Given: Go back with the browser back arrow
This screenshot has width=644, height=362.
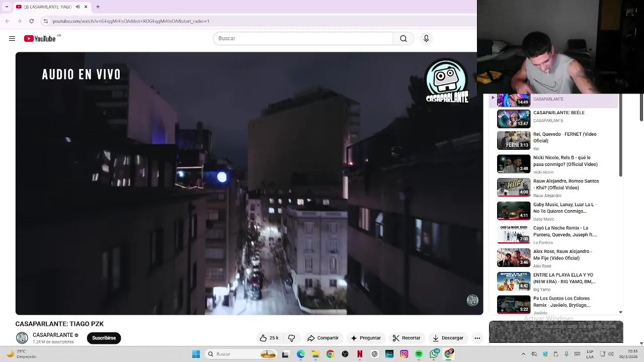Looking at the screenshot, I should 7,21.
